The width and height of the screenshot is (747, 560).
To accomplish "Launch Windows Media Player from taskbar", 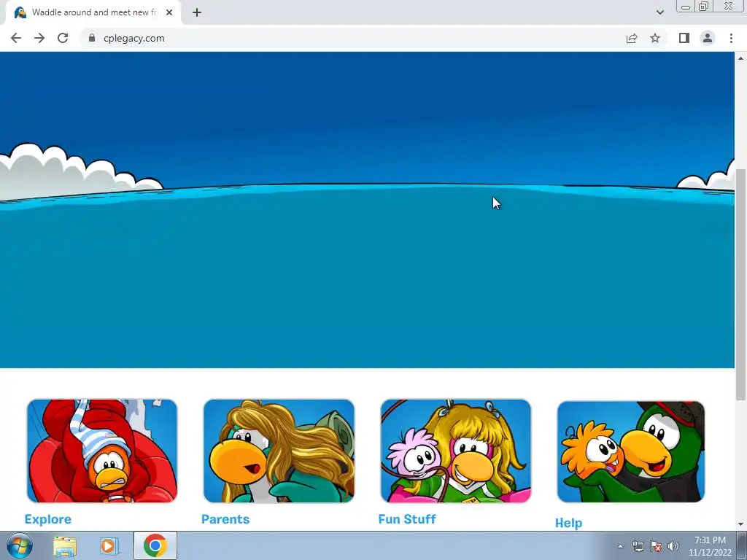I will (x=109, y=546).
